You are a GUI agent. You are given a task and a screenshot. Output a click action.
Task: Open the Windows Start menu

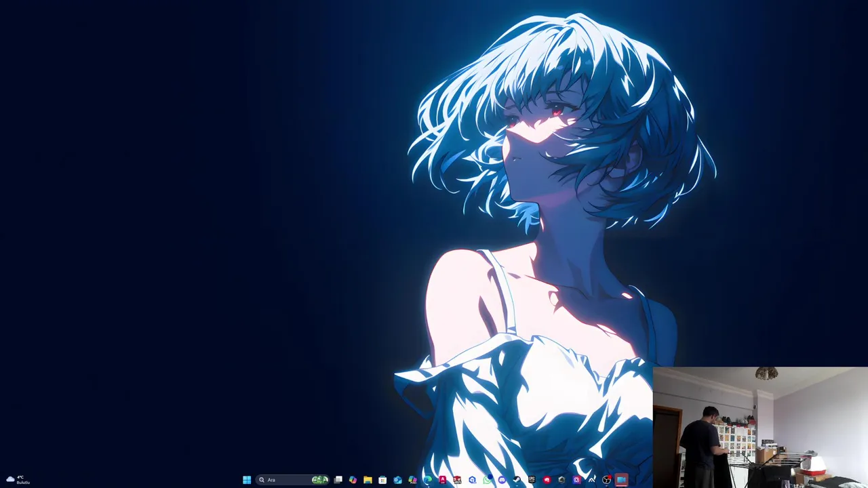coord(247,480)
